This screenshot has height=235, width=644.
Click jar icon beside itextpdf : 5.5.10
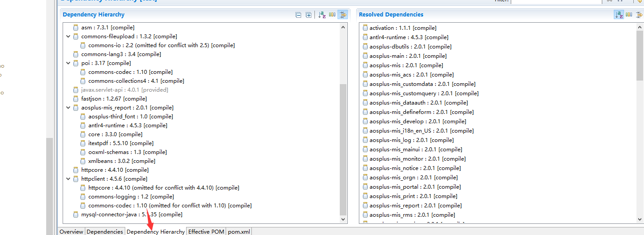[83, 143]
